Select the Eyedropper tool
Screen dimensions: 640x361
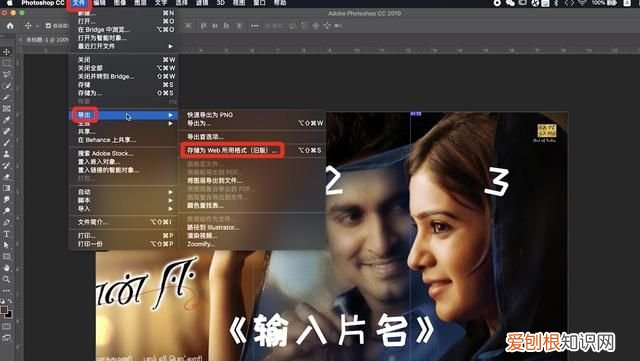pyautogui.click(x=7, y=120)
